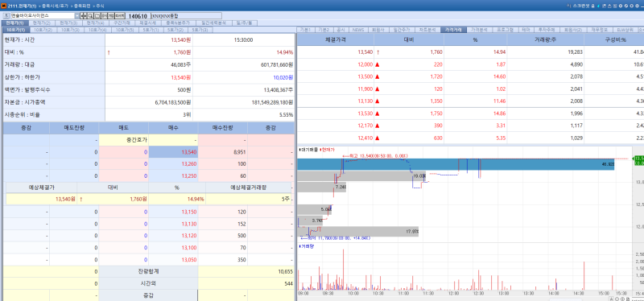Viewport: 644px width, 301px height.
Task: Open the 일간세력분석 tab
Action: [x=213, y=23]
